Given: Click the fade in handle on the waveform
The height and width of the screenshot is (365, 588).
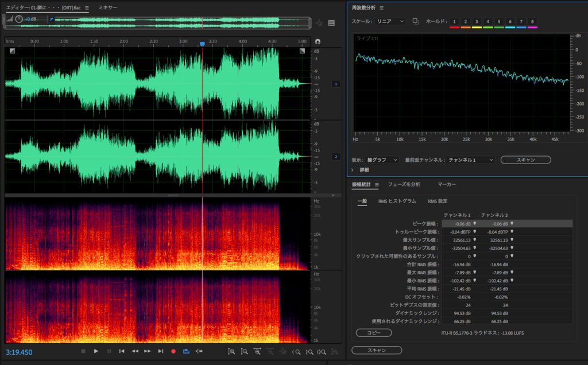Looking at the screenshot, I should [13, 51].
